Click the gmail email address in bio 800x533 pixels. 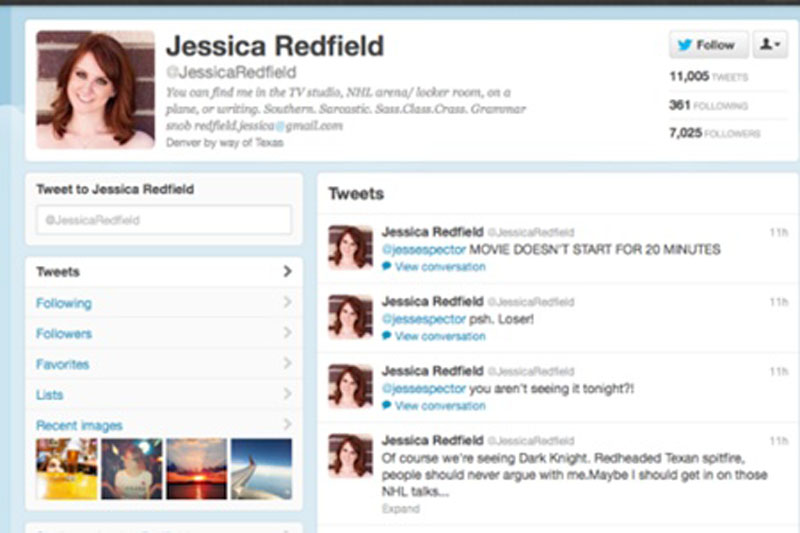pyautogui.click(x=269, y=125)
